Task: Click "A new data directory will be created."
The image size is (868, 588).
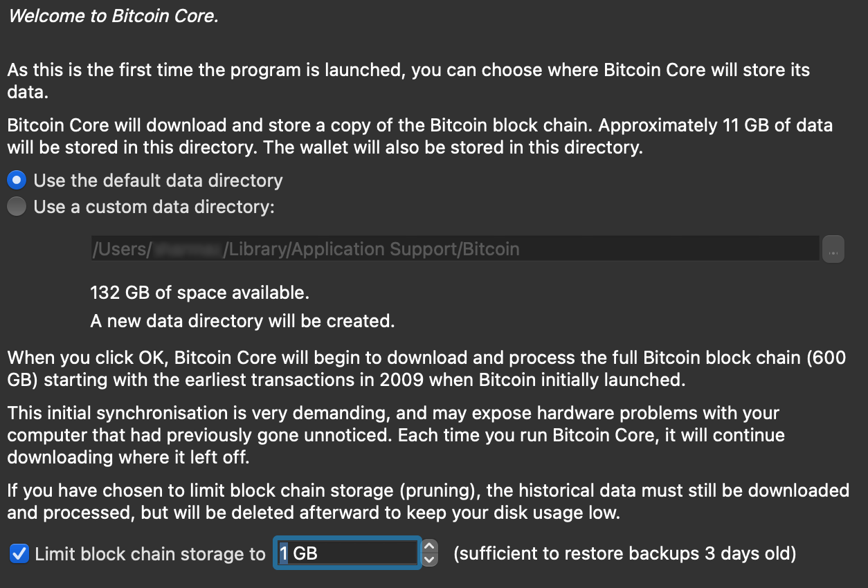Action: 242,321
